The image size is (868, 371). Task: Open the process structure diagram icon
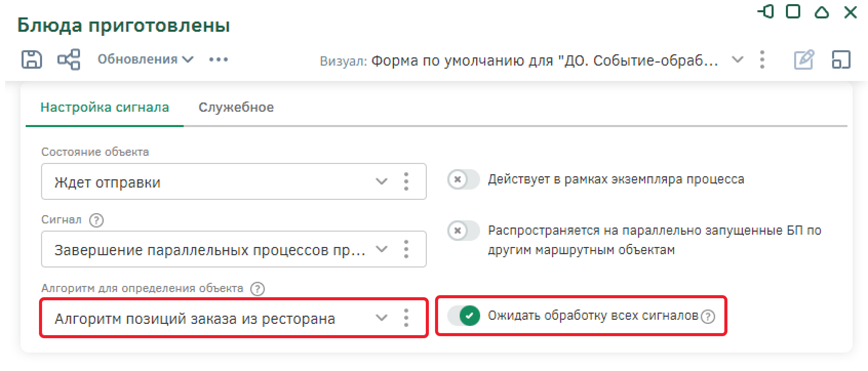coord(69,59)
